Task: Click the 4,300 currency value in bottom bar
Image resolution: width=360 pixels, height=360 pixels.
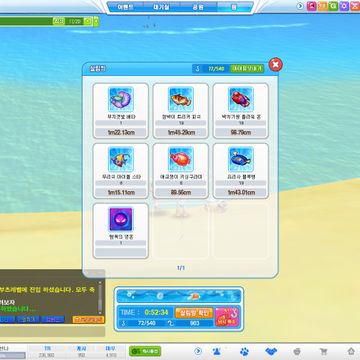Action: click(x=111, y=355)
